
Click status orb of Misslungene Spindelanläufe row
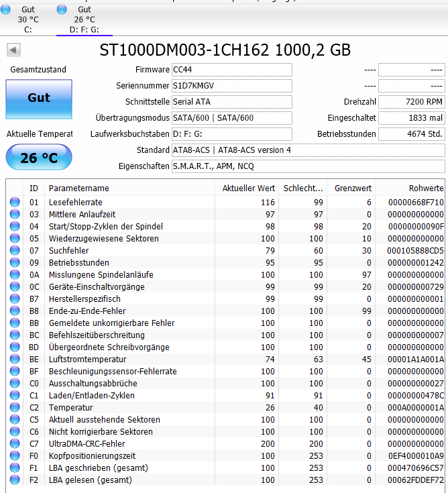(x=15, y=274)
